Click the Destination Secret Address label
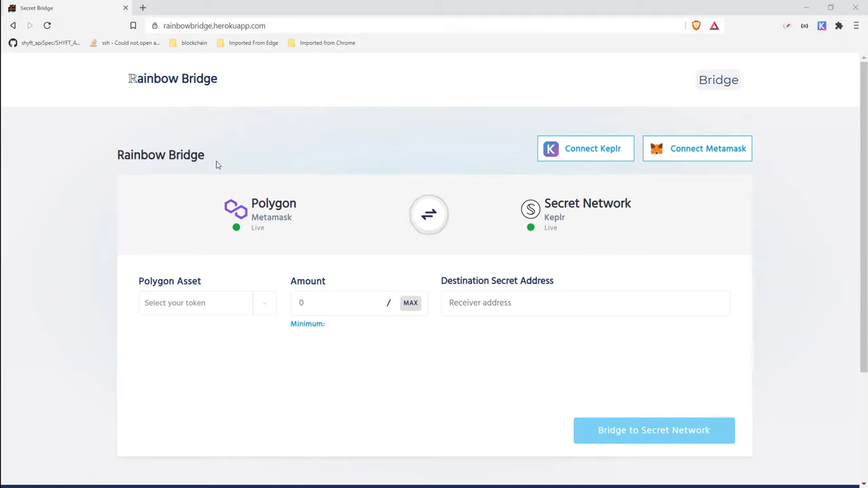 [497, 281]
